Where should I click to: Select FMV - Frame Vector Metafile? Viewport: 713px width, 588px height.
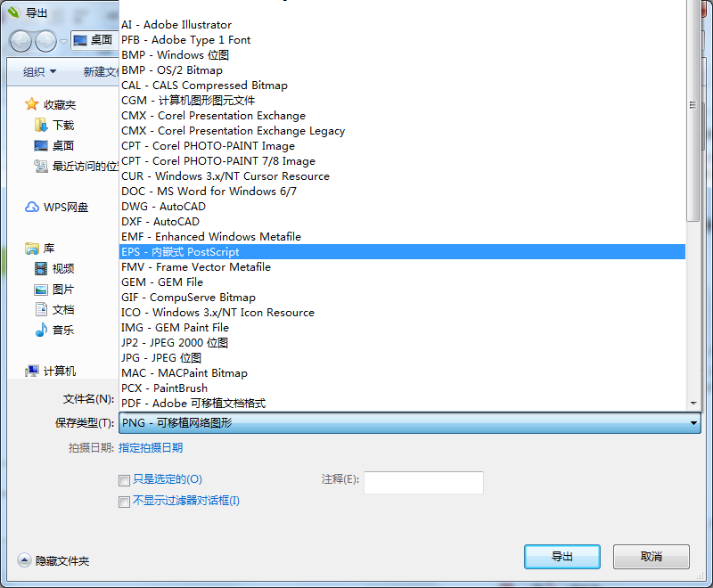pos(403,267)
